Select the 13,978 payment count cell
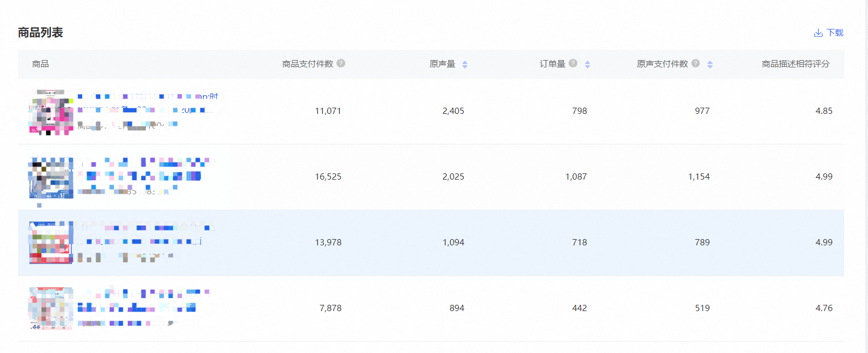The image size is (868, 353). pyautogui.click(x=328, y=243)
